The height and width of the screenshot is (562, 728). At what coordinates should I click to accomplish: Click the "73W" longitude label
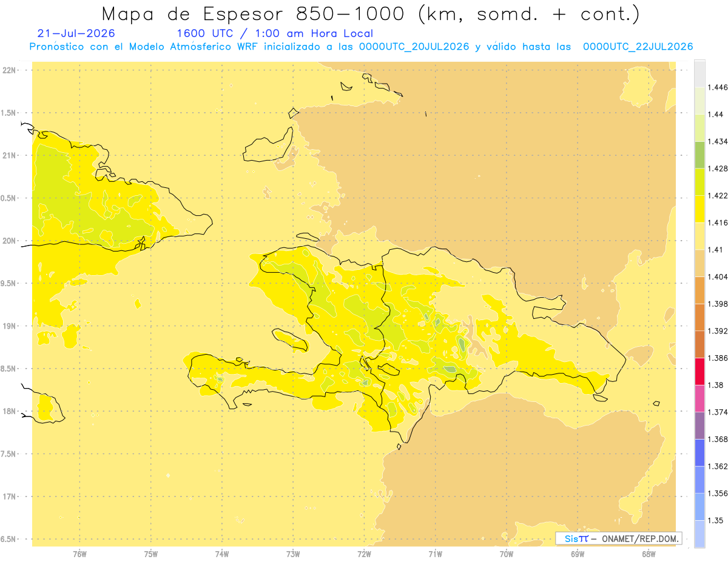pos(293,554)
